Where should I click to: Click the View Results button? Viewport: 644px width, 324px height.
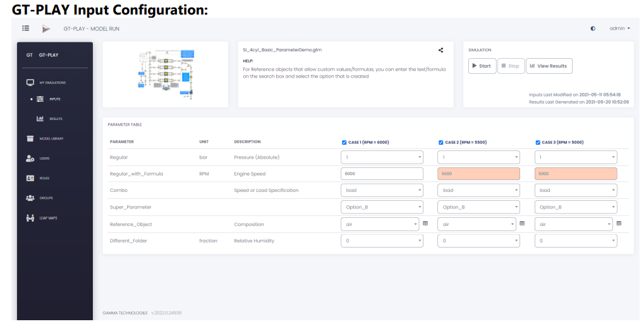549,66
